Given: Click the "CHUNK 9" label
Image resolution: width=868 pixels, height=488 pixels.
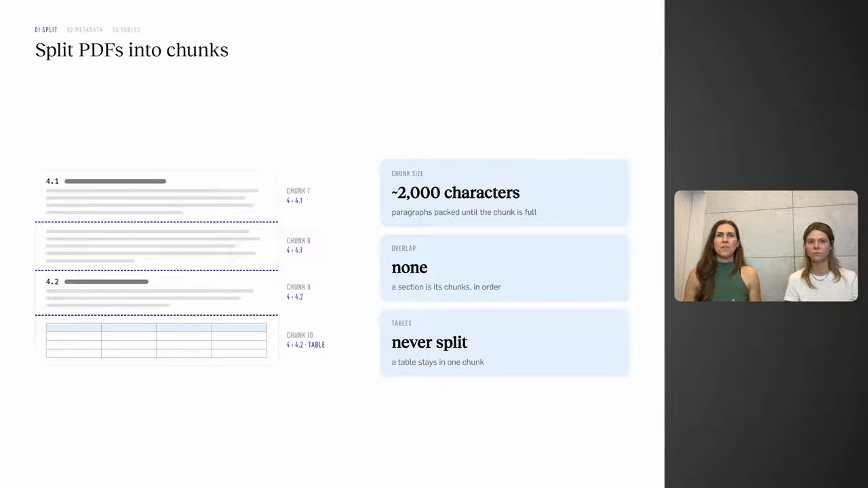Looking at the screenshot, I should [298, 287].
